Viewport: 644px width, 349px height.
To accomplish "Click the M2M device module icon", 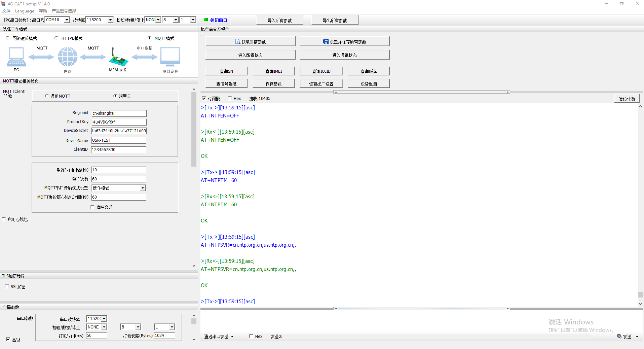I will 118,57.
